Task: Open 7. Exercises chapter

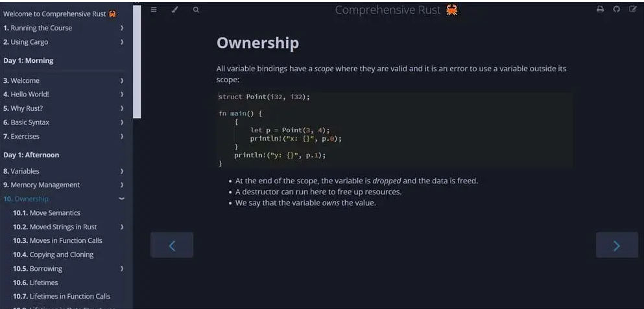Action: click(x=21, y=136)
